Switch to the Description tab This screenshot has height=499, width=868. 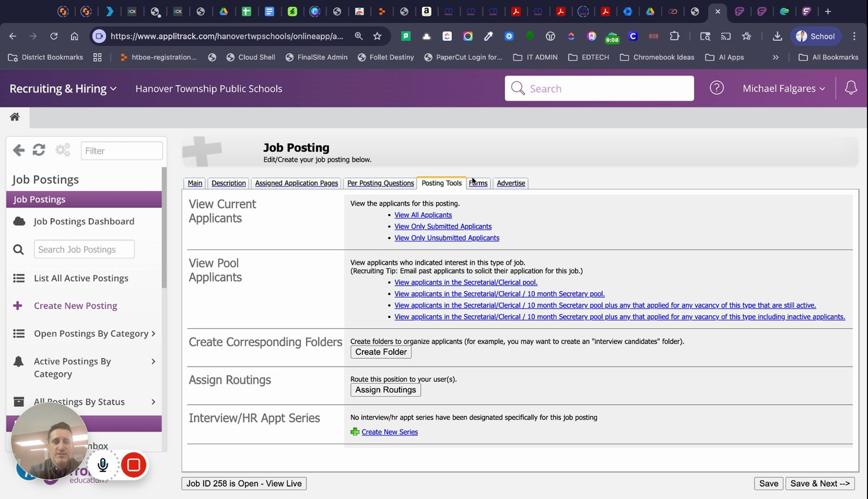[228, 183]
